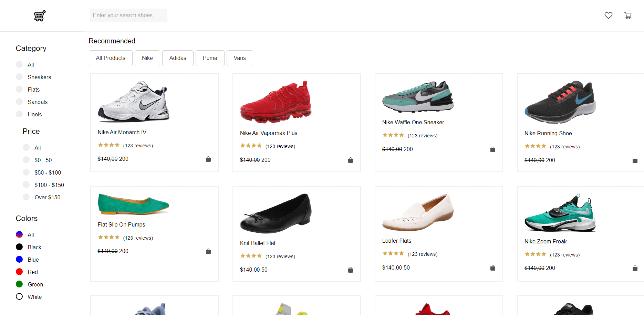The image size is (644, 315).
Task: Select the All colors swatch
Action: 19,234
